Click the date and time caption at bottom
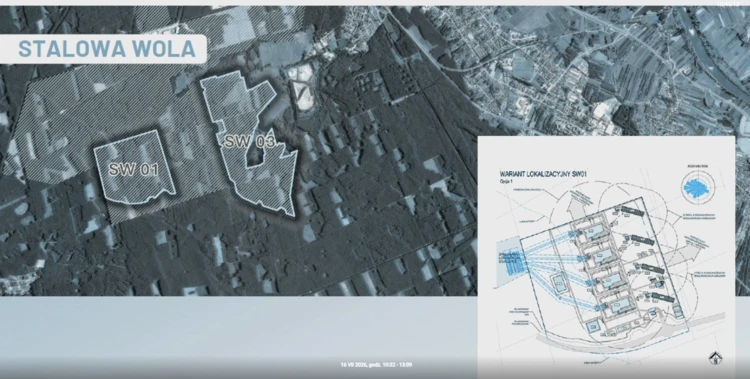The image size is (750, 379). [376, 365]
